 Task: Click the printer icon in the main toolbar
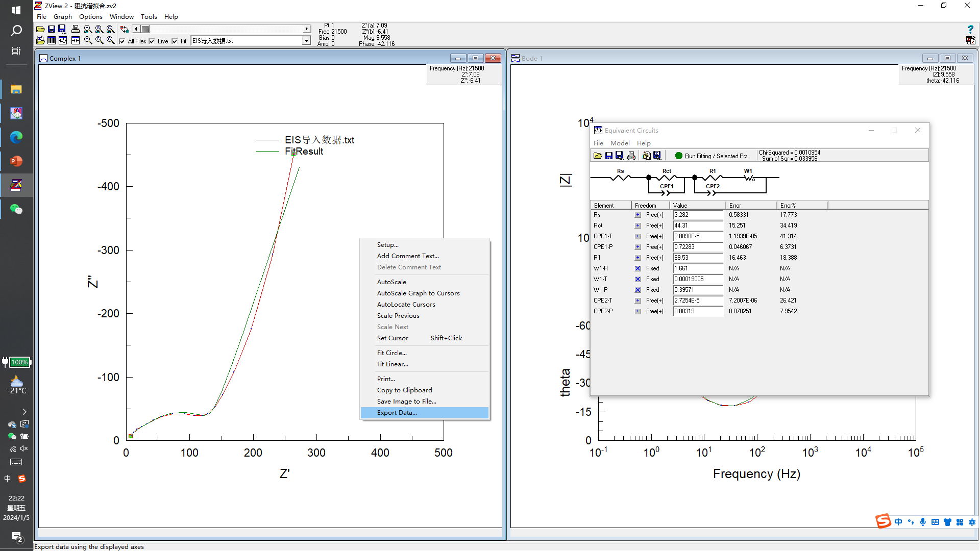point(76,29)
